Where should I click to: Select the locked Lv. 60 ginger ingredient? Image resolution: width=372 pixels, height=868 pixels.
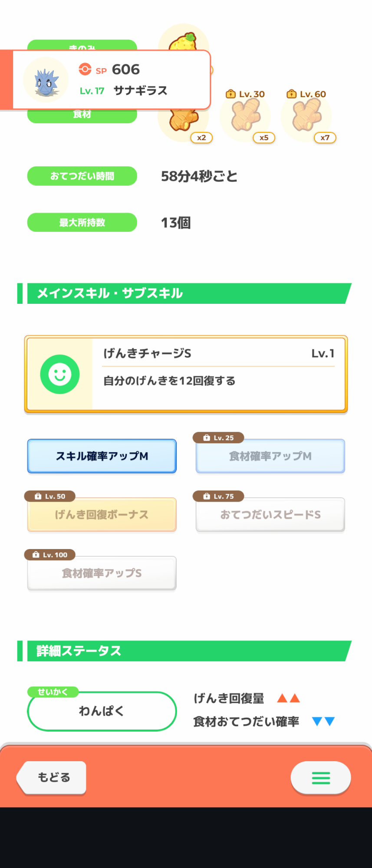pos(306,116)
